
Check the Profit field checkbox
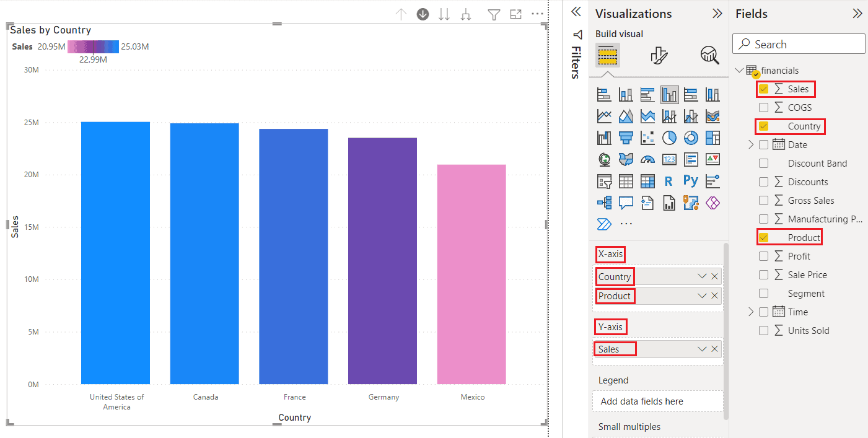pyautogui.click(x=763, y=256)
